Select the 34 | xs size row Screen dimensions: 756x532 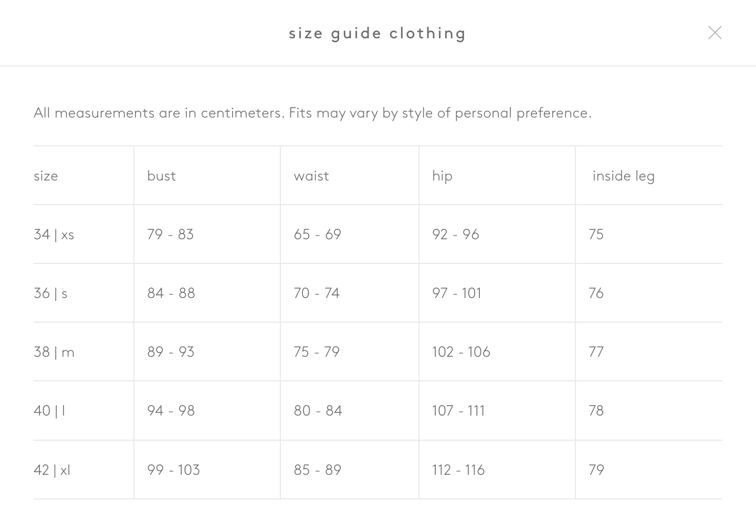[54, 235]
